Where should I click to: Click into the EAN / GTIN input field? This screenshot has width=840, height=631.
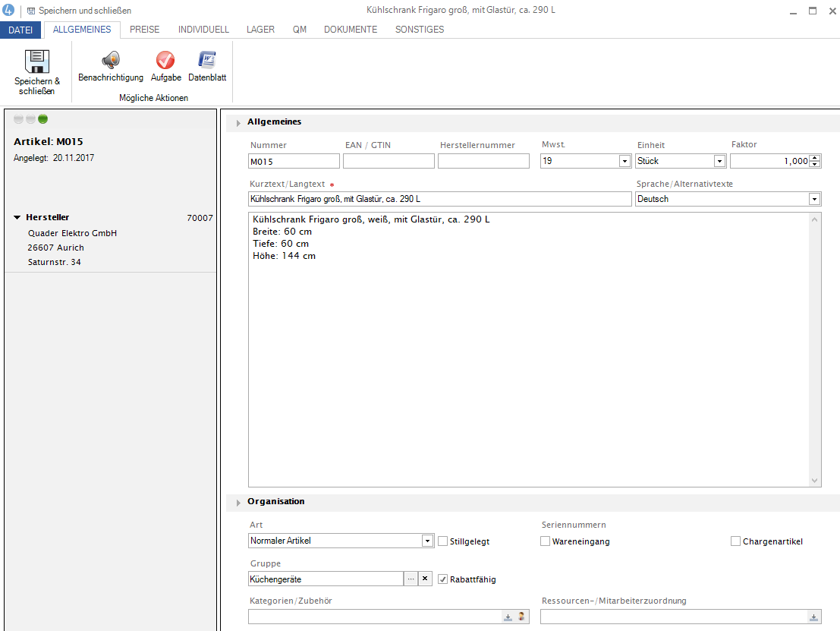click(x=389, y=161)
